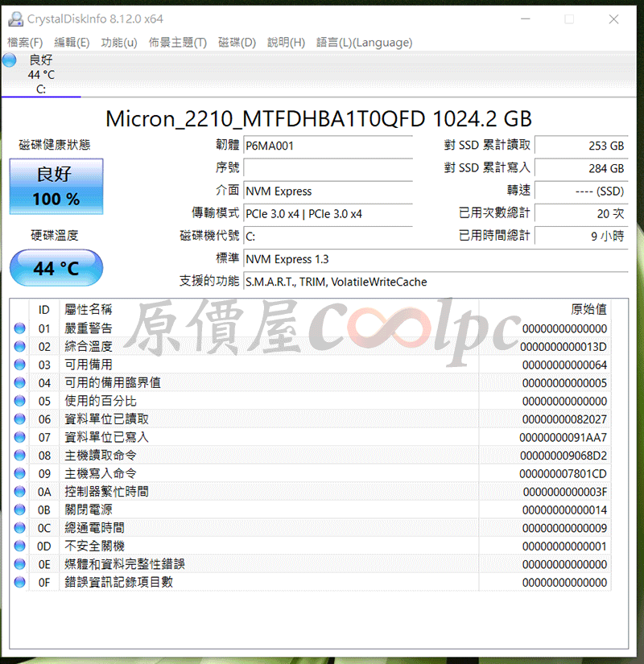The width and height of the screenshot is (644, 664).
Task: Close the CrystalDiskInfo window
Action: tap(613, 19)
